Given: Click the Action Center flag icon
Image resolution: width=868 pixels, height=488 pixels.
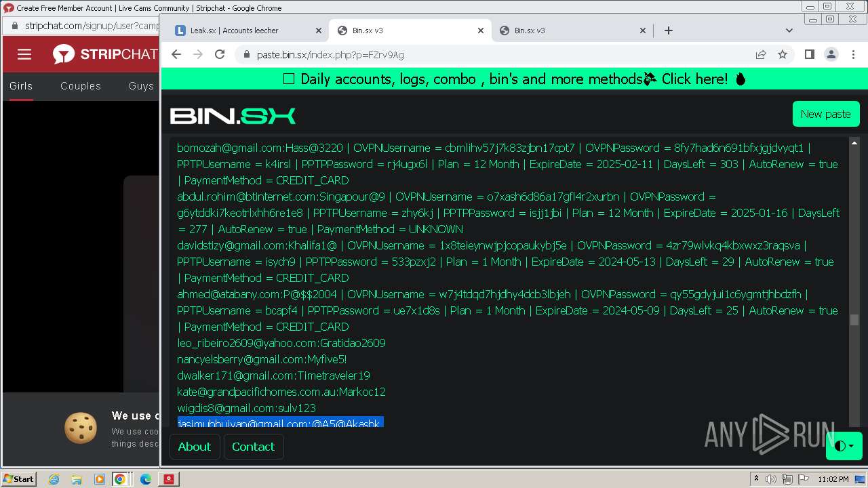Looking at the screenshot, I should pyautogui.click(x=804, y=479).
